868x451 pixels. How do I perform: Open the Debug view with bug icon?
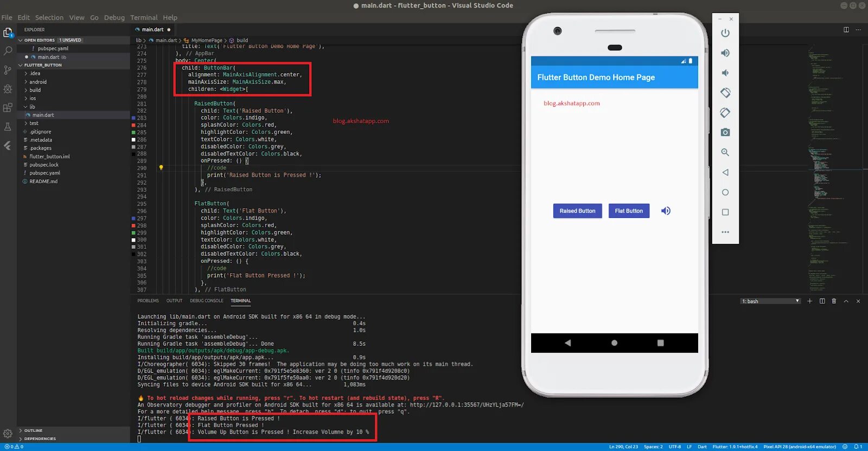coord(8,88)
